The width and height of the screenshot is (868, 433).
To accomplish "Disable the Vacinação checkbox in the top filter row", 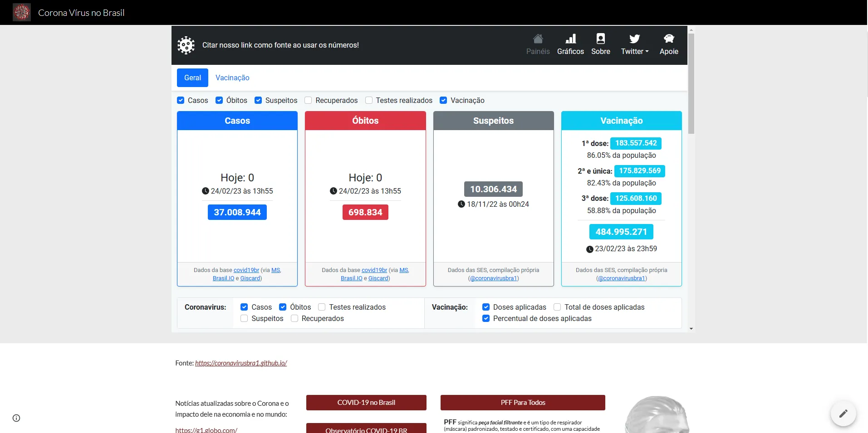I will (443, 100).
